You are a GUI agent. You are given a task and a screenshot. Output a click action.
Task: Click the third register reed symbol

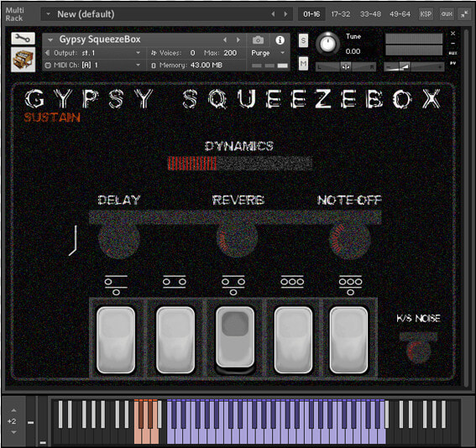[x=233, y=285]
